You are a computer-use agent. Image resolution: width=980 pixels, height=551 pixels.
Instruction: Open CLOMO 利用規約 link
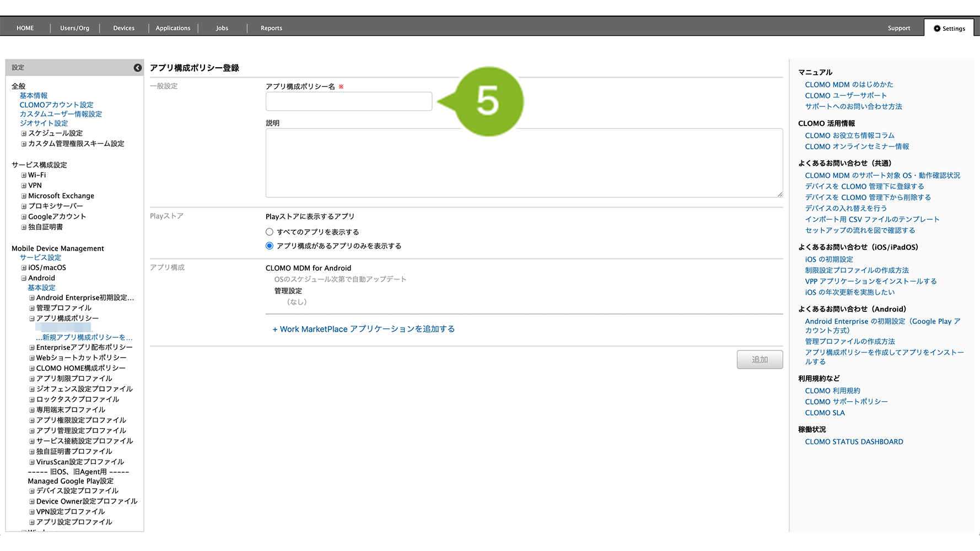pos(833,391)
